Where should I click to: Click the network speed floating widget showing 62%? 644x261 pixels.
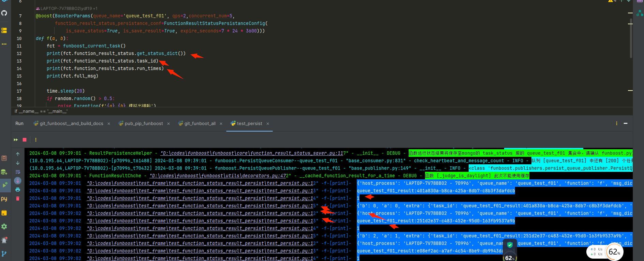click(605, 252)
